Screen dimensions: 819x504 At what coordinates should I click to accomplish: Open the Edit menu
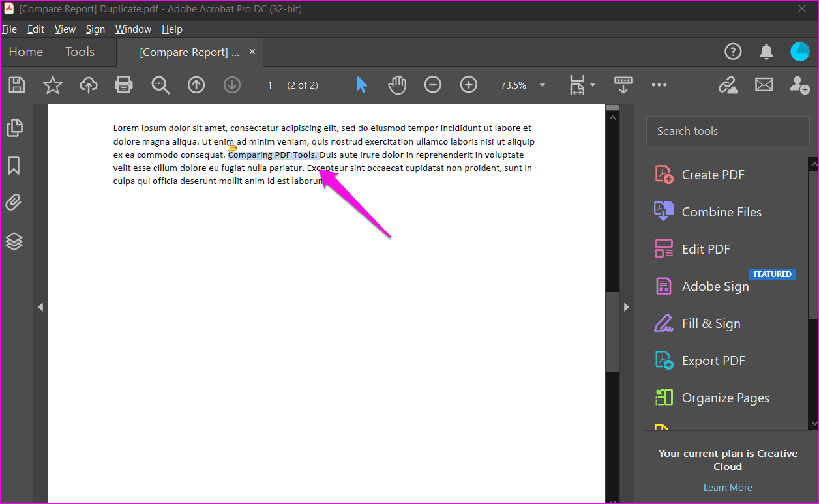(x=36, y=29)
